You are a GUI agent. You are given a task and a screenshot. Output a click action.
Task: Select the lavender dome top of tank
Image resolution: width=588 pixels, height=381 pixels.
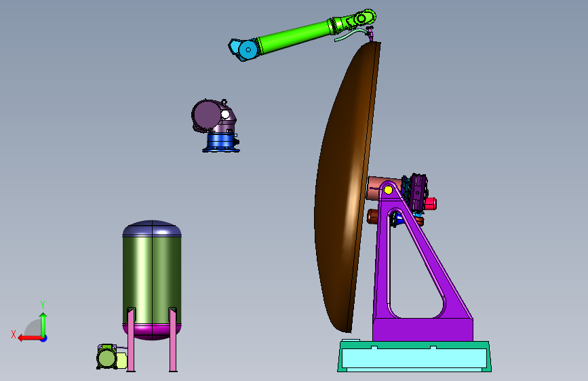pyautogui.click(x=152, y=228)
